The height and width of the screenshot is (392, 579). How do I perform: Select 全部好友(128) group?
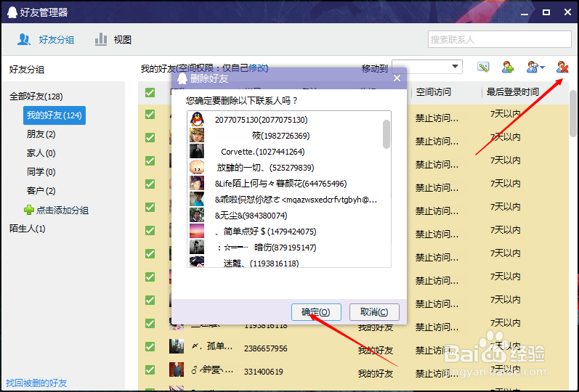point(36,97)
